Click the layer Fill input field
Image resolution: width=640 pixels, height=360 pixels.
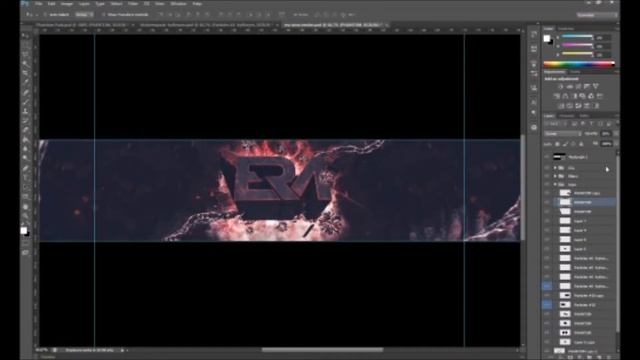click(x=607, y=144)
